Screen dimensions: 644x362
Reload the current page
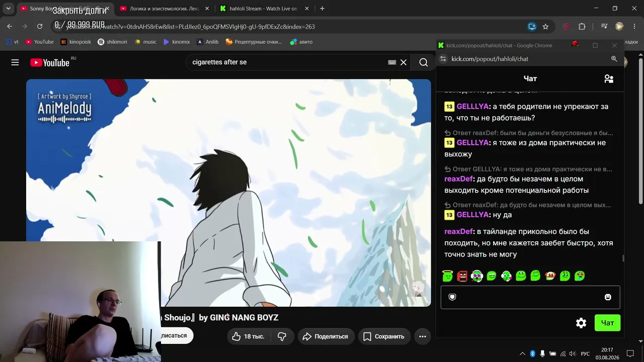40,27
